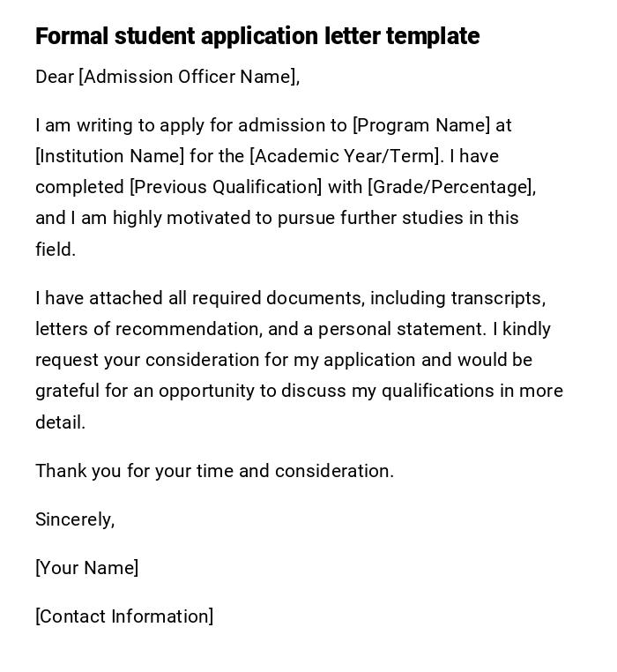The height and width of the screenshot is (672, 617).
Task: Click the word "field." ending first paragraph
Action: pyautogui.click(x=56, y=250)
